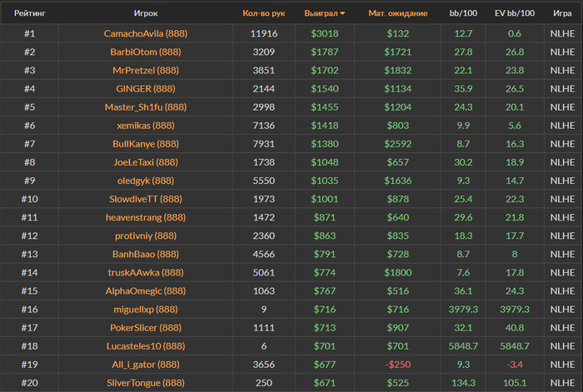Screen dimensions: 583x392
Task: View xemikas (888) player stats
Action: (146, 125)
